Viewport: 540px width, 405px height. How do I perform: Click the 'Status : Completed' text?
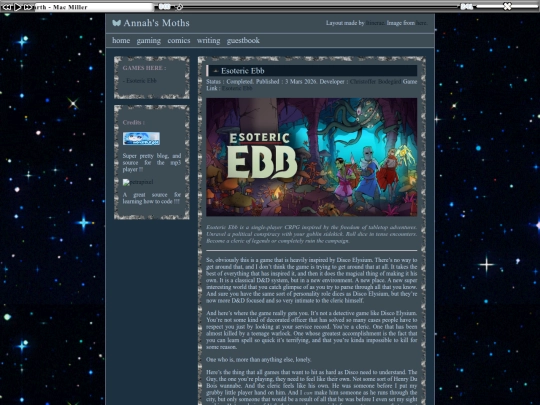tap(230, 82)
